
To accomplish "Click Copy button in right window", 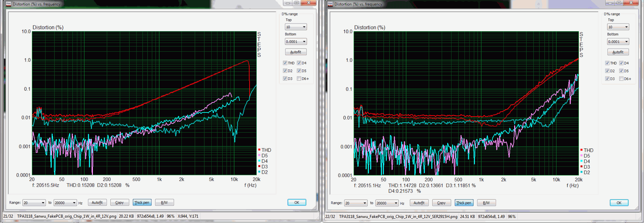I will pos(441,203).
